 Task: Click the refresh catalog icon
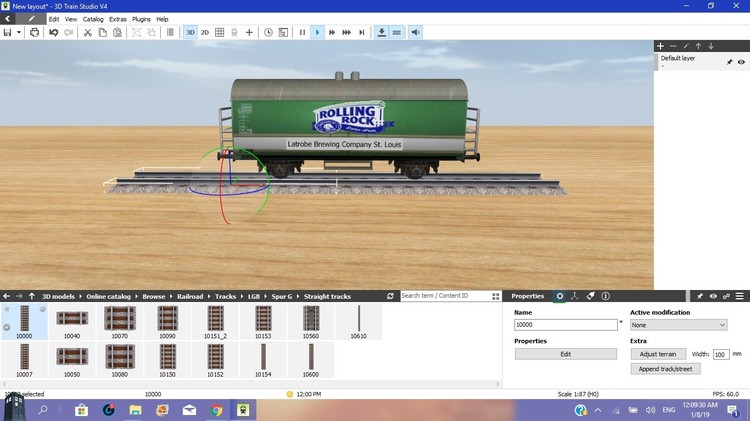[x=390, y=296]
